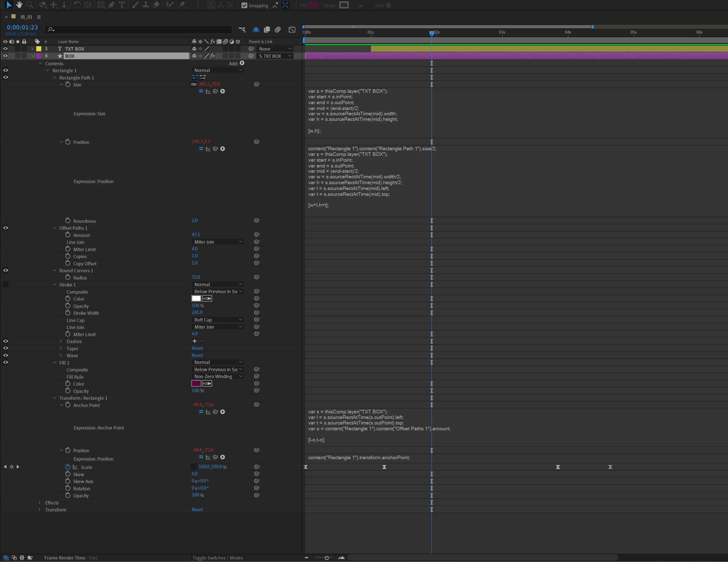Click the layer search field
Viewport: 728px width, 562px height.
[140, 30]
